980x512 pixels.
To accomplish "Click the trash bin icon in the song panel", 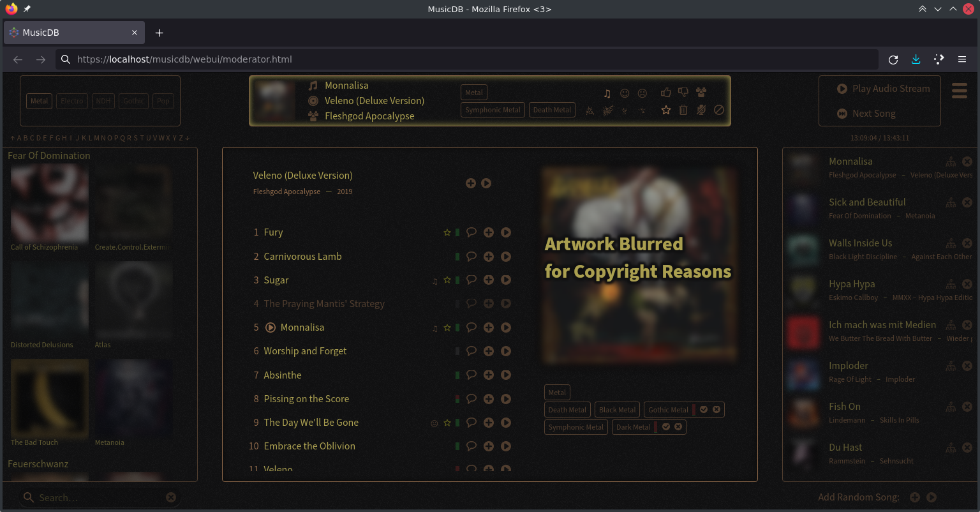I will coord(683,110).
